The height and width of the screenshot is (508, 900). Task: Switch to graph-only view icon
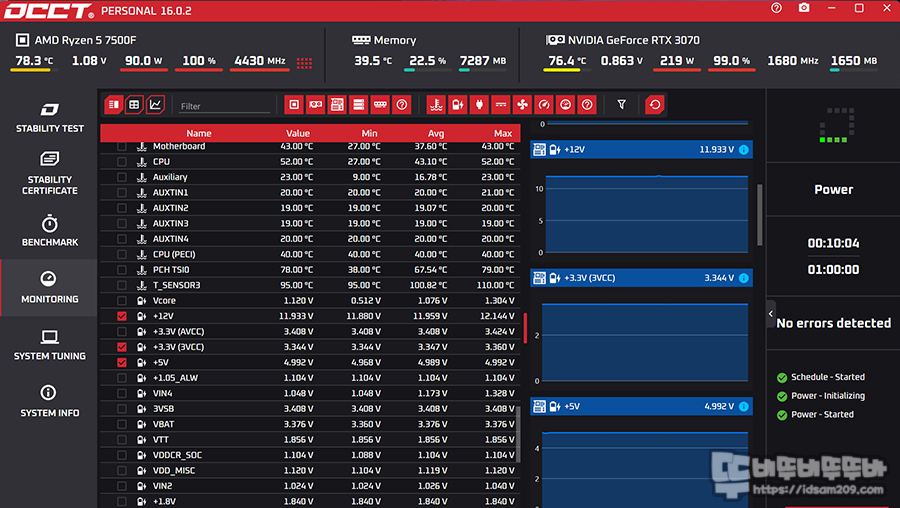tap(156, 104)
